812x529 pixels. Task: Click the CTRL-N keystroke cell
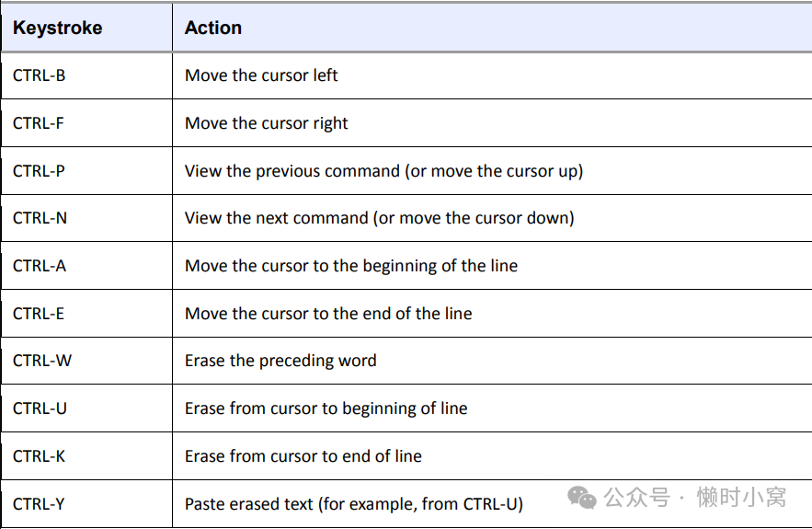click(x=40, y=218)
